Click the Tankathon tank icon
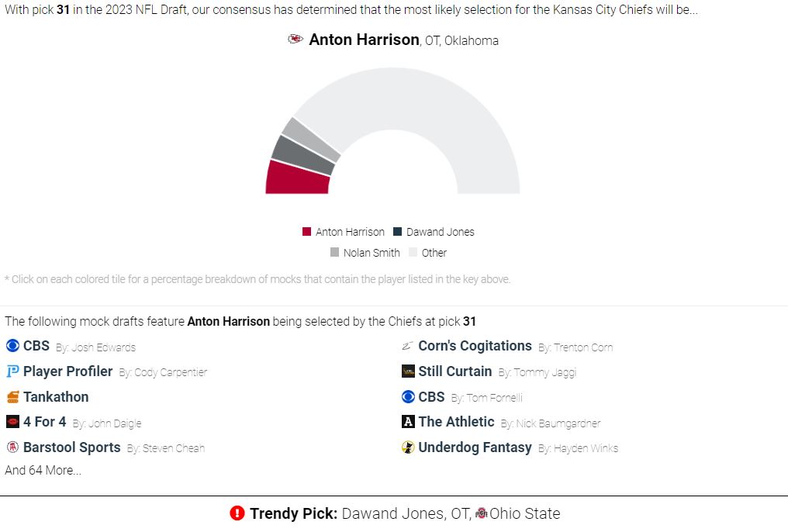The height and width of the screenshot is (532, 788). pos(12,397)
